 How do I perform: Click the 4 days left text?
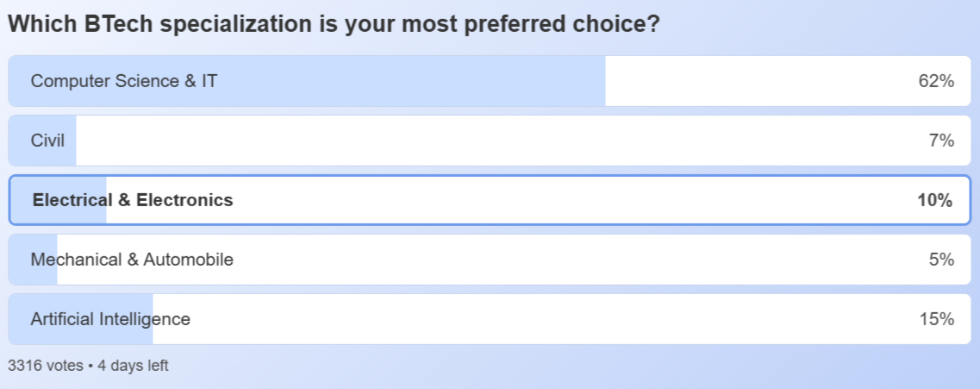point(133,366)
